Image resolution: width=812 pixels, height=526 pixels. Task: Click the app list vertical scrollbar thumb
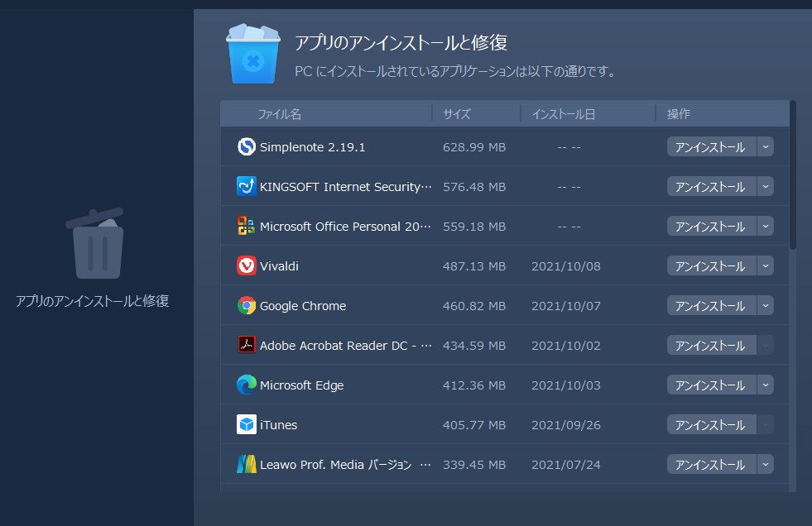(x=793, y=175)
